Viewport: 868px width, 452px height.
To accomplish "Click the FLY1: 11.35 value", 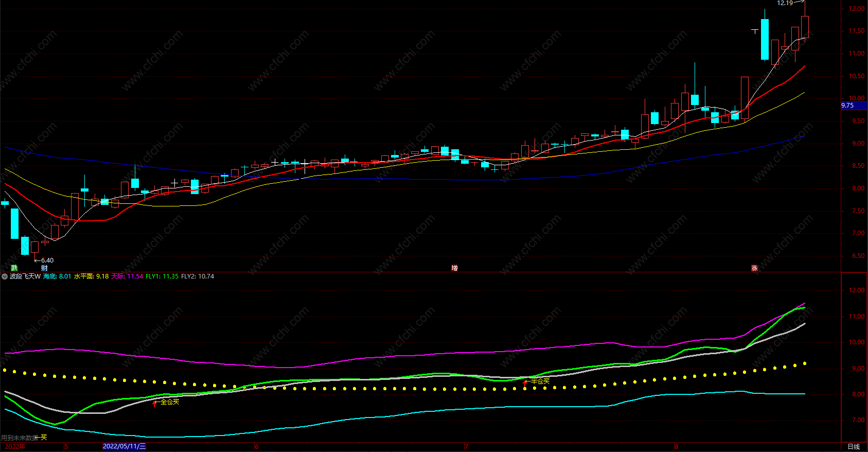I will [162, 276].
